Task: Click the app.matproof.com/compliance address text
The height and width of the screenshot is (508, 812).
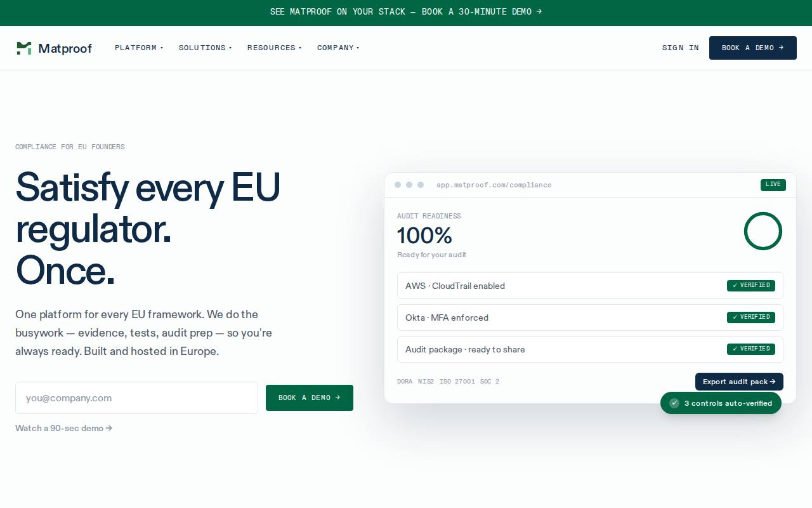Action: pyautogui.click(x=494, y=185)
